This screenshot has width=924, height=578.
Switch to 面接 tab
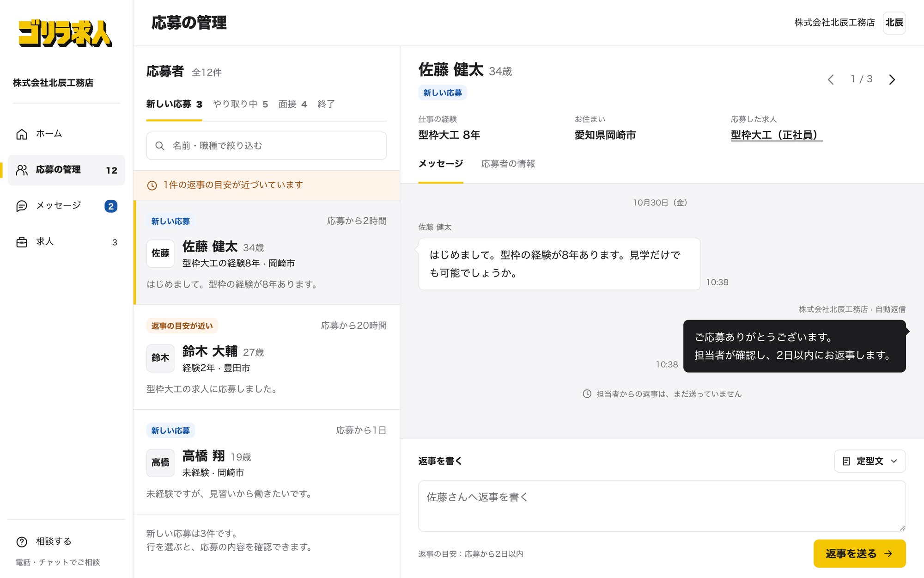pyautogui.click(x=292, y=105)
